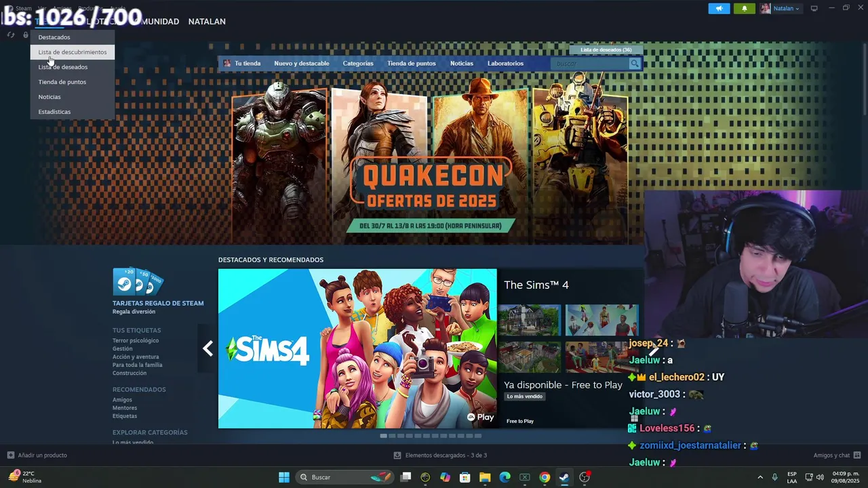Open Task View on taskbar
Viewport: 868px width, 488px height.
click(x=406, y=477)
